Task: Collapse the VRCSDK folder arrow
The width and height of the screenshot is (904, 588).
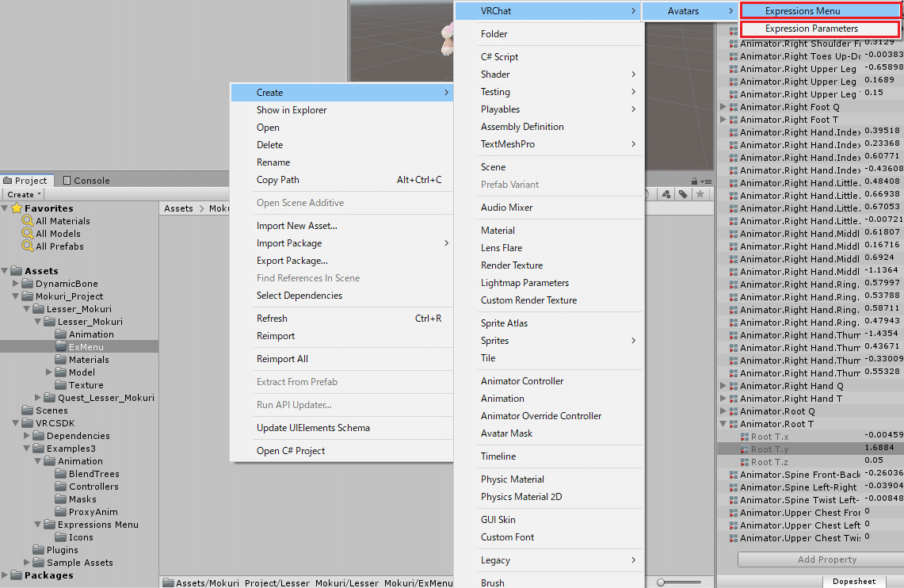Action: tap(16, 422)
